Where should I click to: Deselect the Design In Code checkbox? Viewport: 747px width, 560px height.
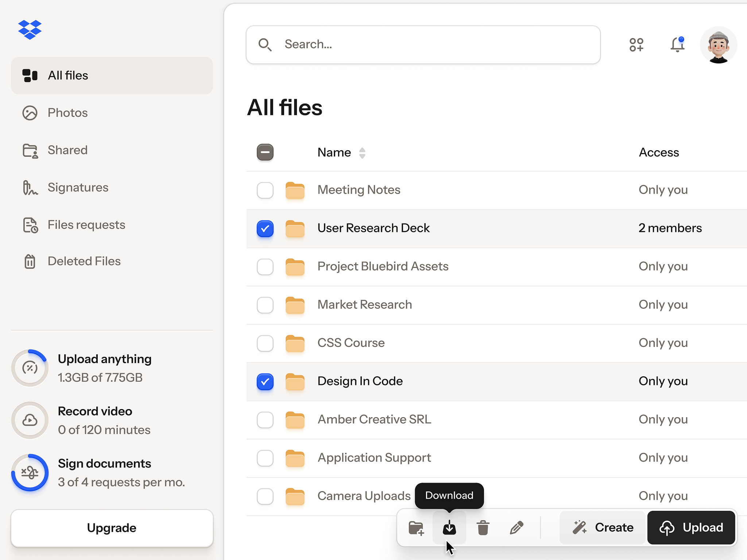(x=265, y=382)
